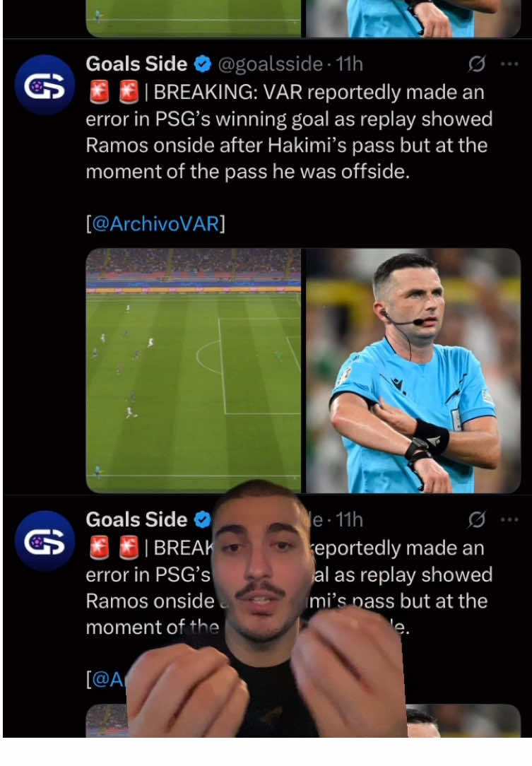Screen dimensions: 532x766
Task: Click the verified badge on second tweet
Action: coord(203,520)
